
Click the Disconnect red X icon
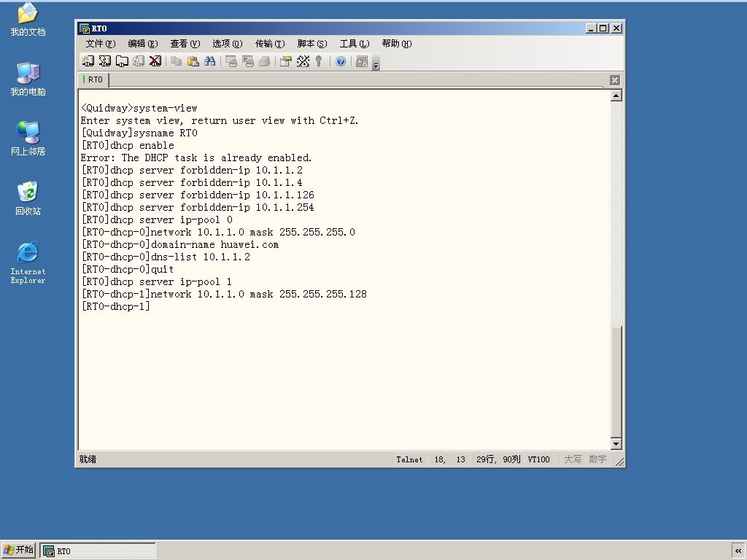tap(155, 61)
